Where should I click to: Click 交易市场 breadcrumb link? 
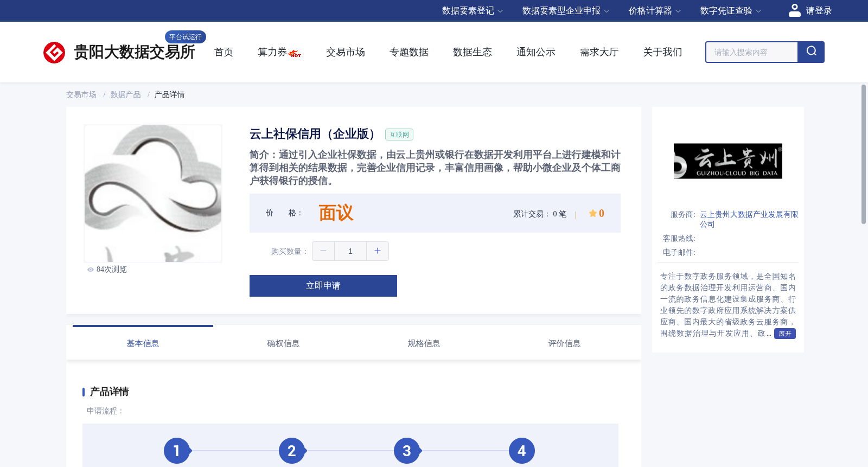pos(81,95)
